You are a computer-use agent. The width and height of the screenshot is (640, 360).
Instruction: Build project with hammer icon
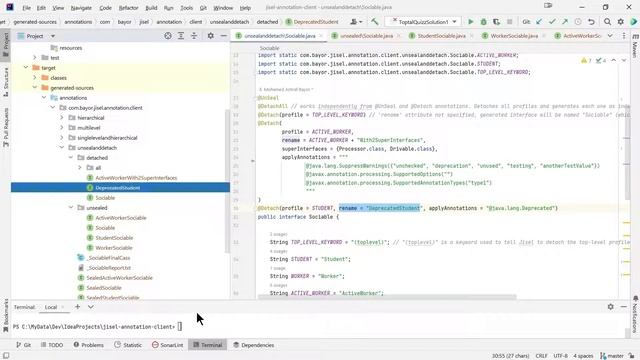pyautogui.click(x=374, y=22)
